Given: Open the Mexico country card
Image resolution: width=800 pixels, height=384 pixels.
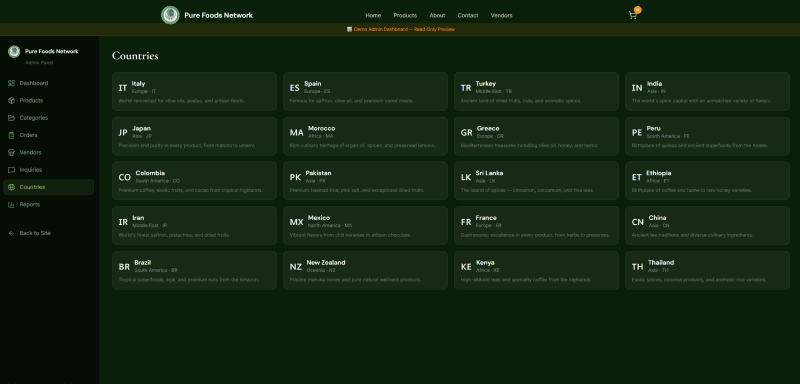Looking at the screenshot, I should [x=365, y=225].
